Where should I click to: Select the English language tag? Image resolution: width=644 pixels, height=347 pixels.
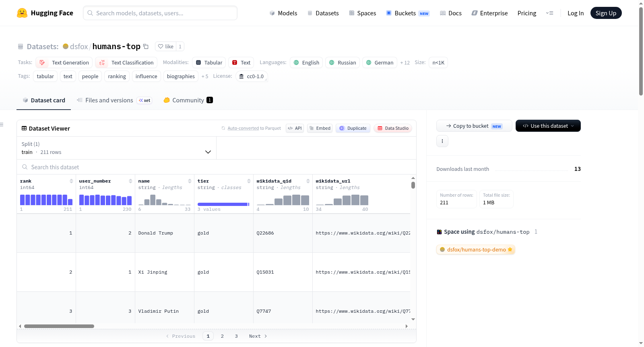306,62
